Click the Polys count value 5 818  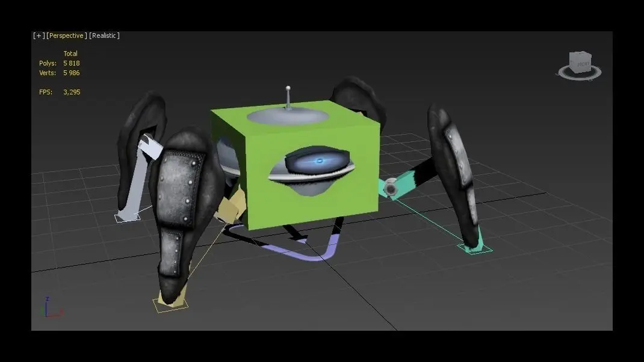72,63
